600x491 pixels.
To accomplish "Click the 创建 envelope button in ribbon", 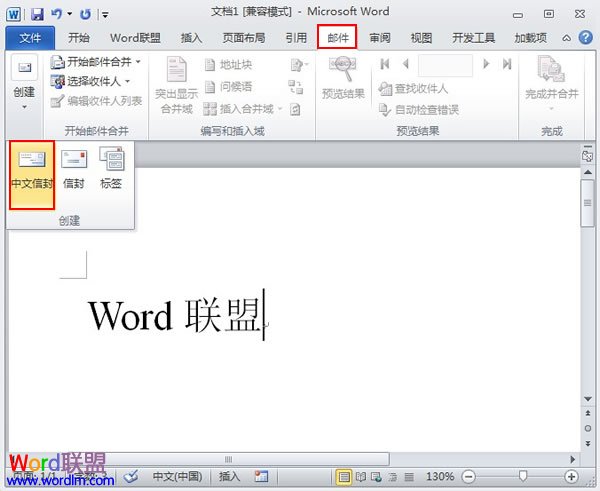I will coord(24,82).
